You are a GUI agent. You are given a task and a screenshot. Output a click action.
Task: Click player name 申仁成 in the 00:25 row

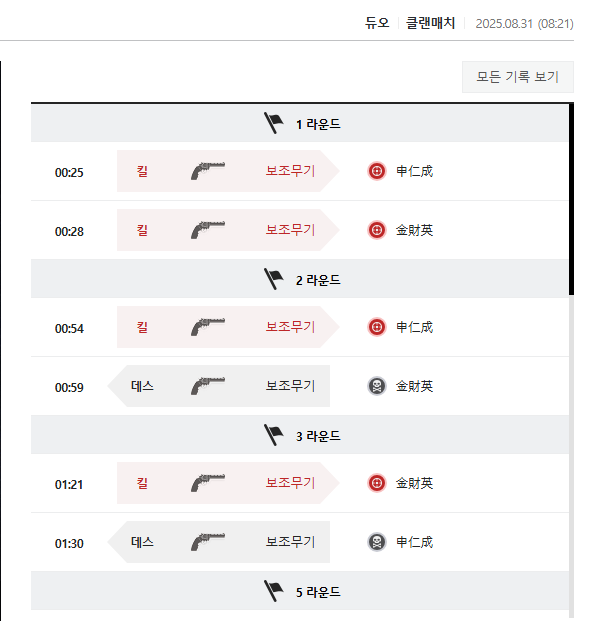point(414,171)
